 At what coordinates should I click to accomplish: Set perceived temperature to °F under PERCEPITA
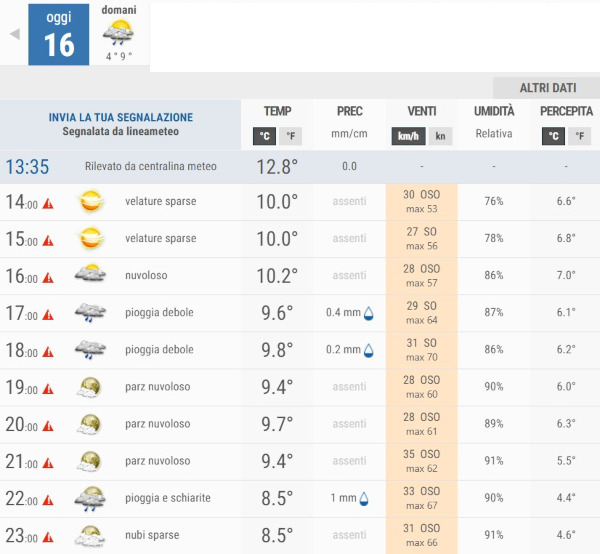[580, 136]
